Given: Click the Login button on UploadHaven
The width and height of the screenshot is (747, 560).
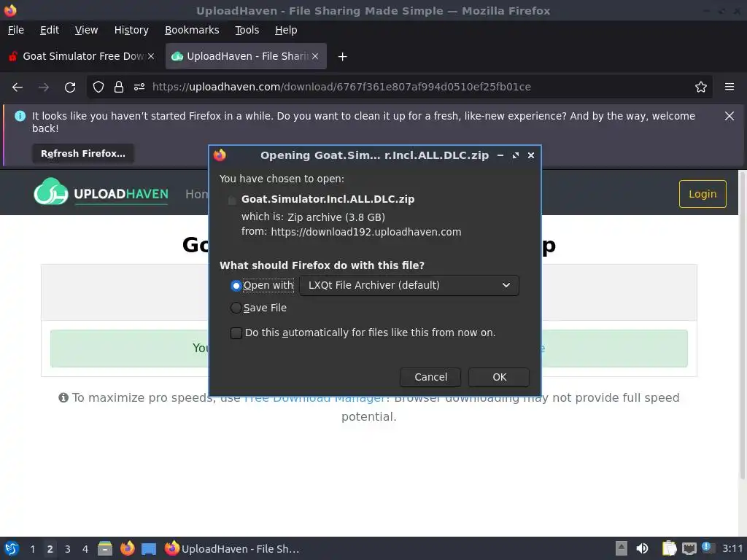Looking at the screenshot, I should (x=703, y=194).
